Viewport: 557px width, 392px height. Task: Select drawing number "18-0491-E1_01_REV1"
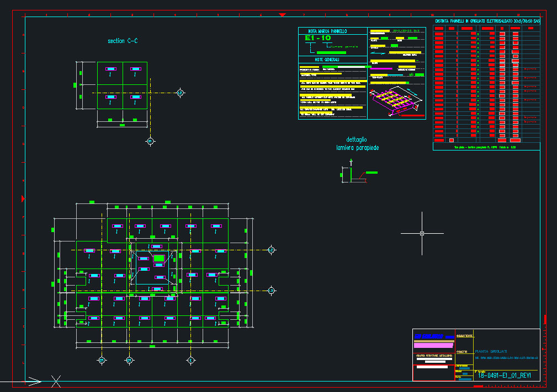pyautogui.click(x=505, y=375)
